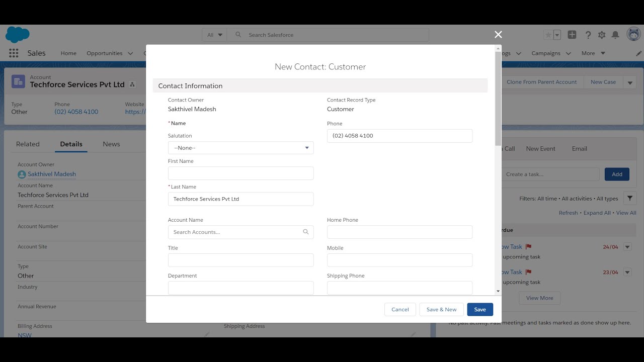
Task: Open the All search scope dropdown
Action: tap(215, 35)
